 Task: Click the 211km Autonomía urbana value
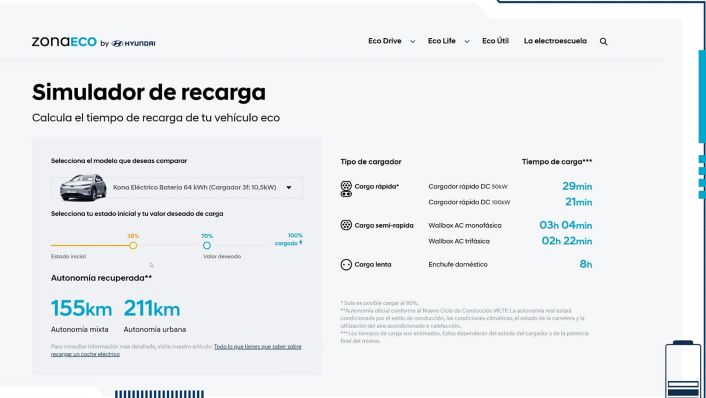point(152,309)
